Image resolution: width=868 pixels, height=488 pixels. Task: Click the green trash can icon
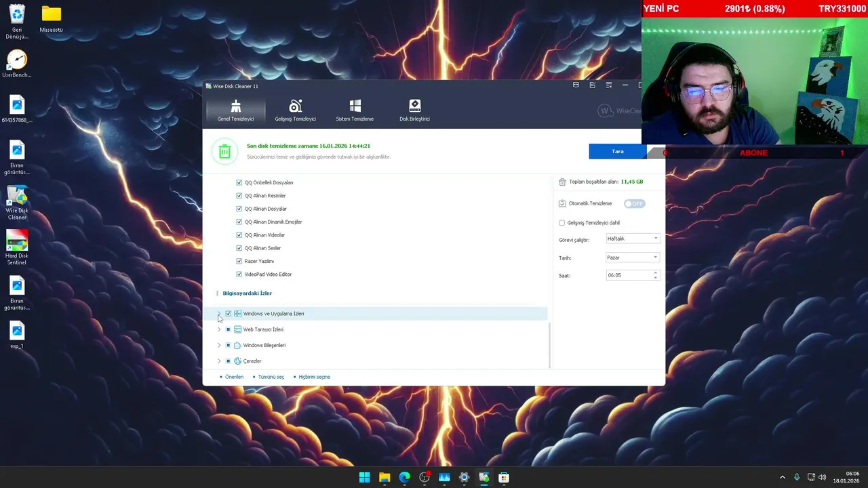point(224,151)
